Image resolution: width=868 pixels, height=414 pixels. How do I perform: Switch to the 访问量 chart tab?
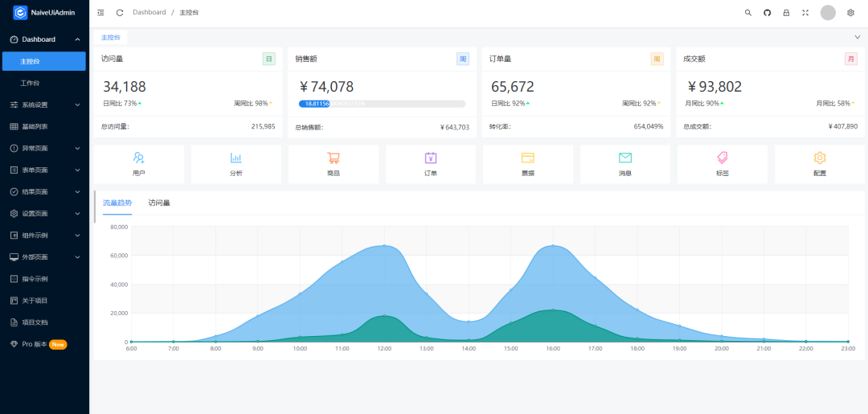[x=159, y=203]
